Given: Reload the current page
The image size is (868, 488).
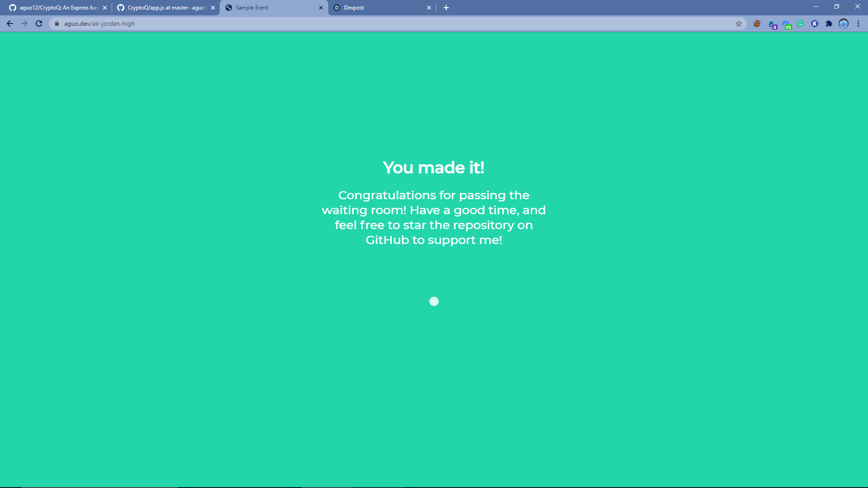Looking at the screenshot, I should [39, 23].
